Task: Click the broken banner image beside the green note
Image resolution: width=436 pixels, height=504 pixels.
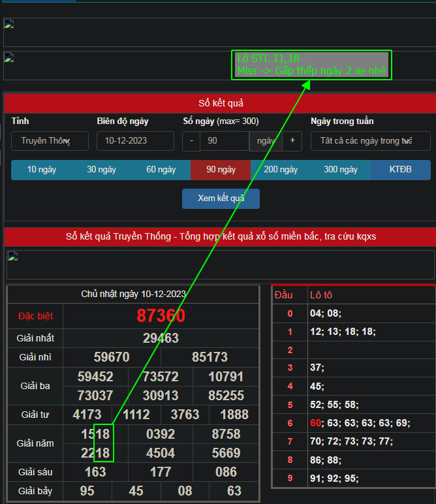Action: tap(8, 57)
